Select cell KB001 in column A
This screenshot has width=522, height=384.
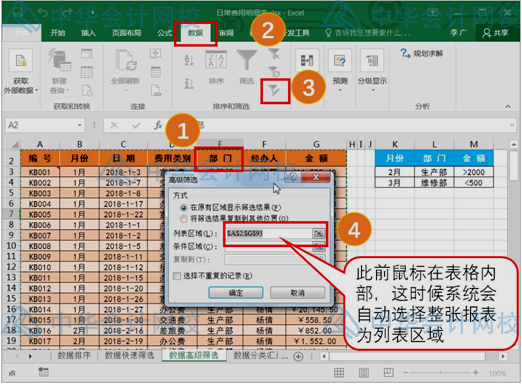pos(40,172)
